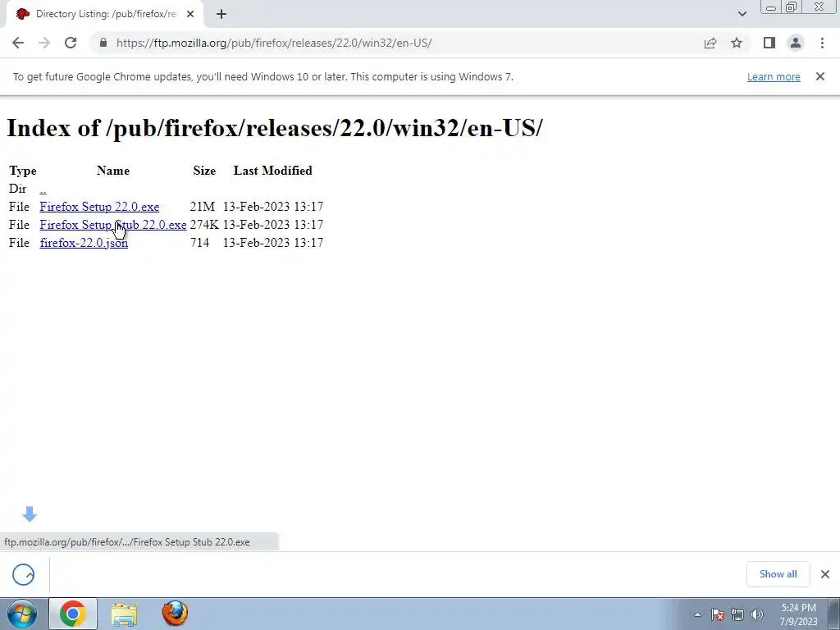Download Firefox Setup 22.0.exe
The height and width of the screenshot is (630, 840).
tap(99, 207)
